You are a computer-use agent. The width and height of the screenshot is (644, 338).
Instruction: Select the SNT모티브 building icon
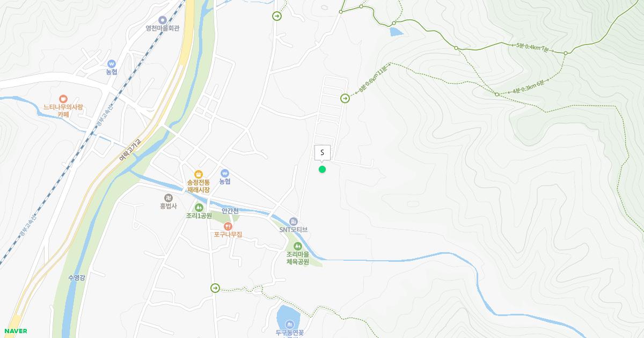point(293,221)
